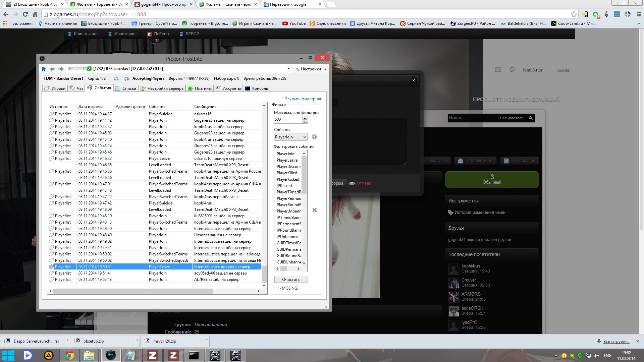This screenshot has height=362, width=644.
Task: Select row AL7RBE зашёл на сервер
Action: tap(154, 280)
